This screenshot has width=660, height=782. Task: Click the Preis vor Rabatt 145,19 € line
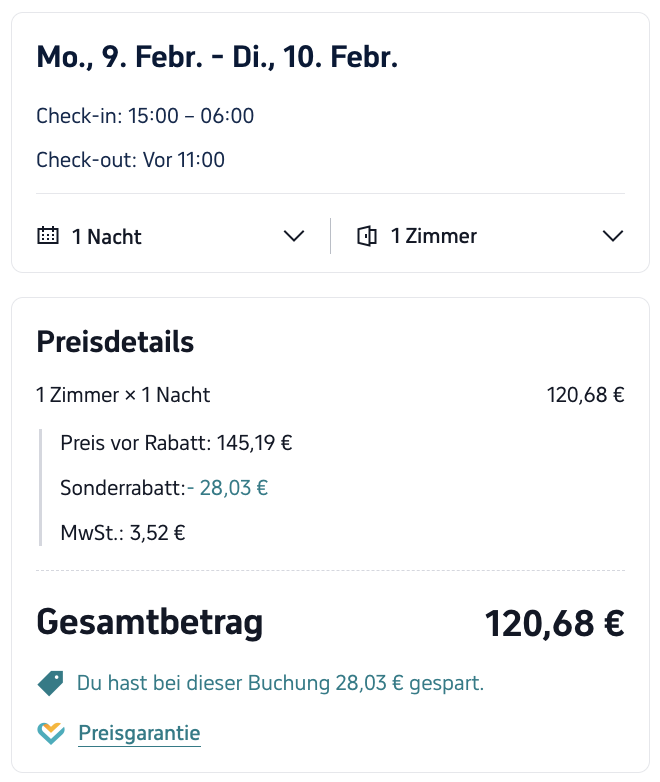pyautogui.click(x=176, y=443)
